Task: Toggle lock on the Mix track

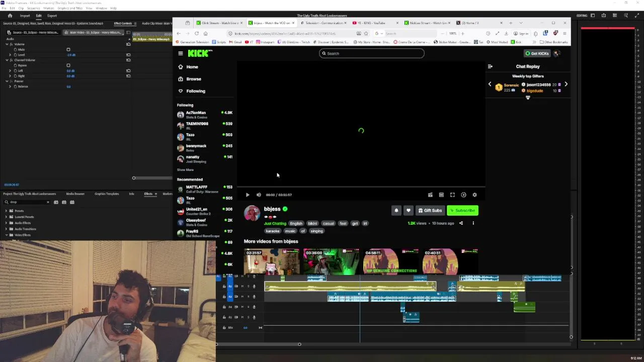Action: [224, 328]
